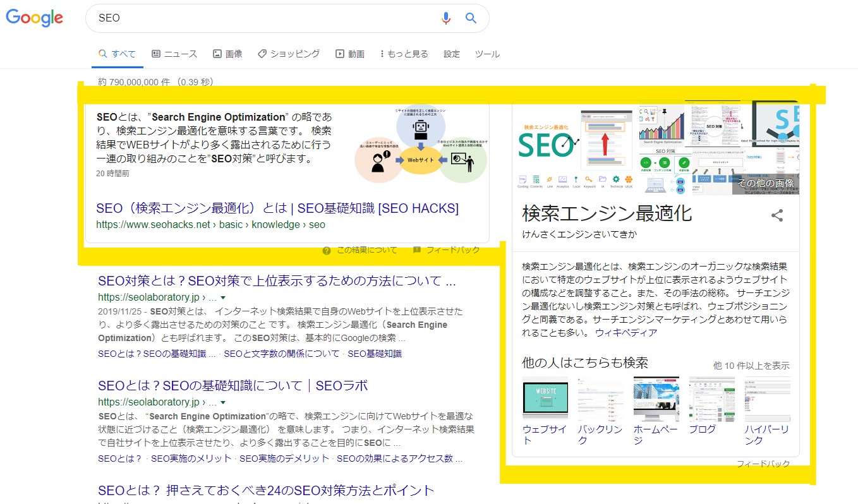The height and width of the screenshot is (504, 858).
Task: Click sitelink SEOの効果によるアクセス数
Action: click(x=399, y=459)
